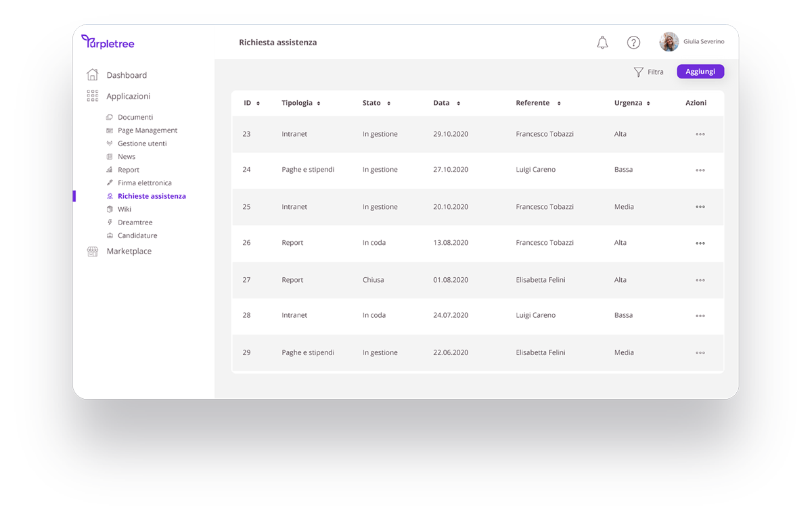Go to Documenti in the sidebar
This screenshot has width=812, height=520.
[135, 118]
